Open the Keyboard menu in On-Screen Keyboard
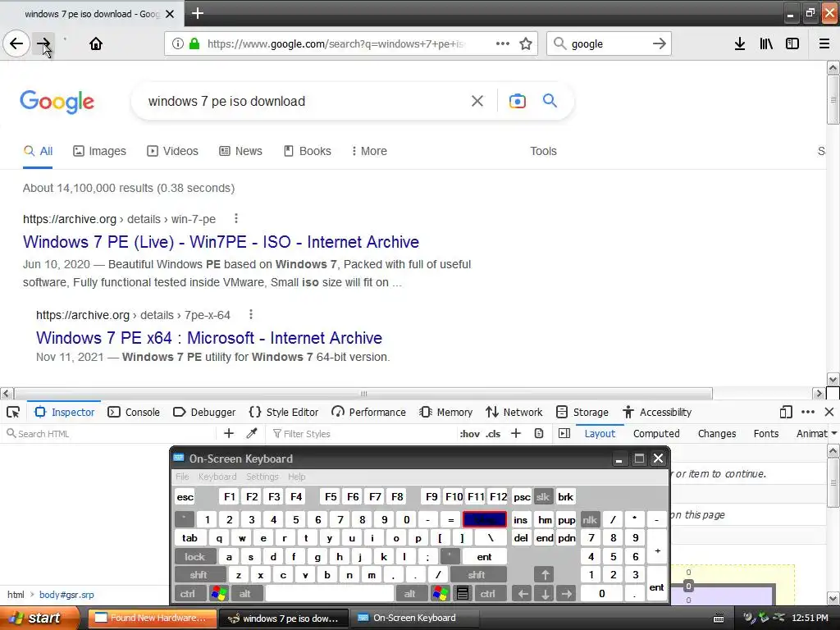 click(x=217, y=477)
